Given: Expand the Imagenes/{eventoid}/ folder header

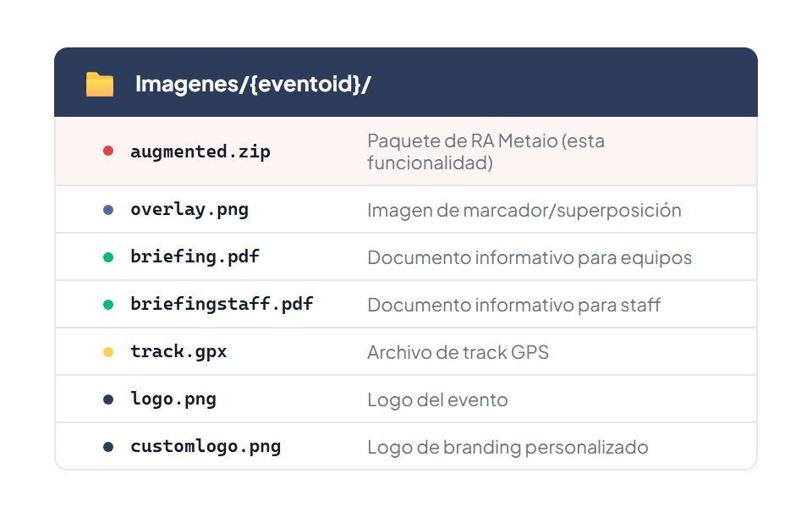Looking at the screenshot, I should tap(406, 83).
